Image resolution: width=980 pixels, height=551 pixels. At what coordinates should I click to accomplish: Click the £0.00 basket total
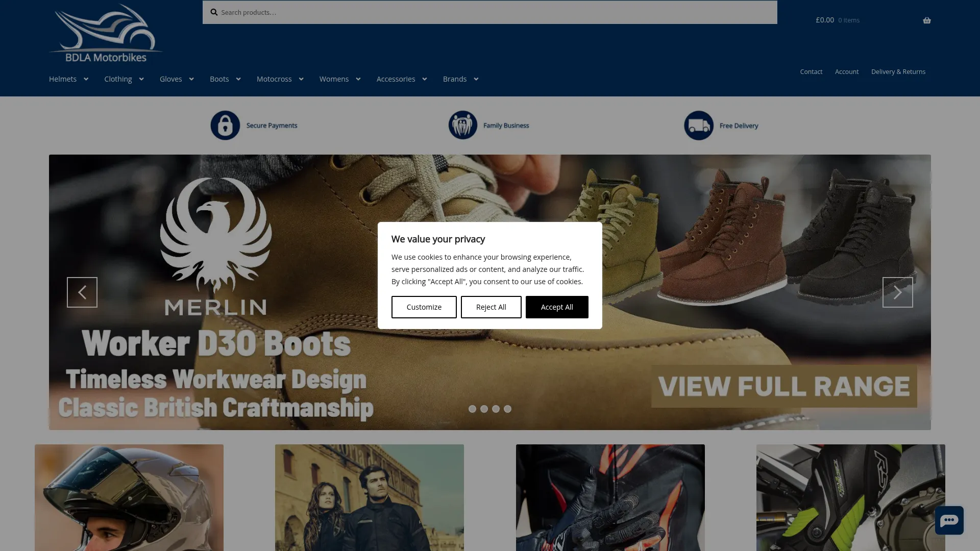[825, 20]
